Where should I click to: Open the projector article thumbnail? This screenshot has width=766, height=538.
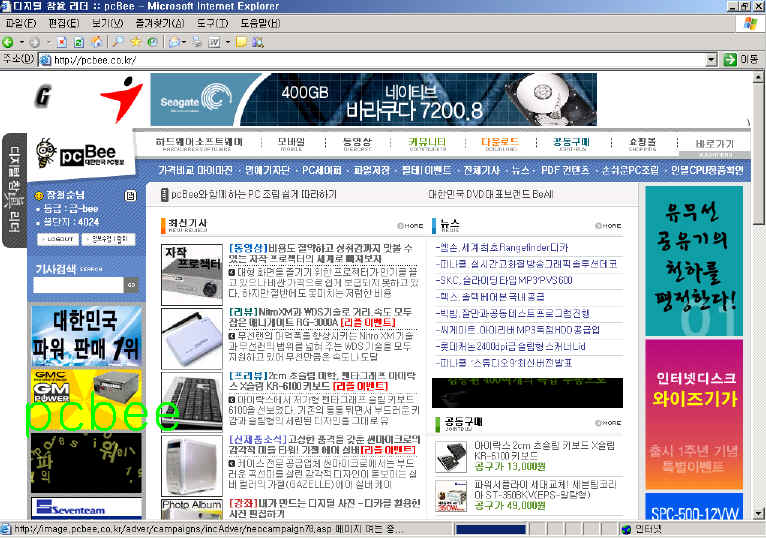coord(192,275)
